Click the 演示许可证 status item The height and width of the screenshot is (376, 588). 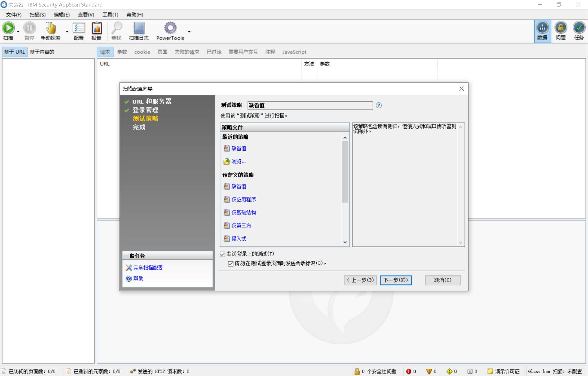(x=504, y=371)
